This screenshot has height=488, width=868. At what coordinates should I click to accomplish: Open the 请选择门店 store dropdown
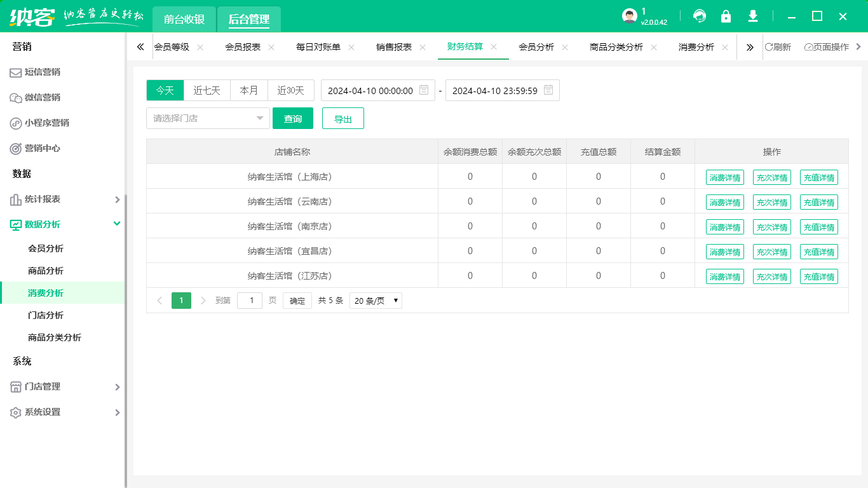[x=208, y=118]
